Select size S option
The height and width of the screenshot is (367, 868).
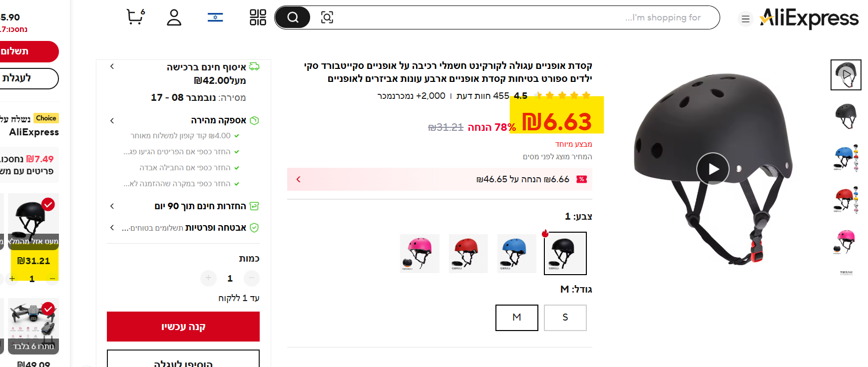[x=565, y=318]
